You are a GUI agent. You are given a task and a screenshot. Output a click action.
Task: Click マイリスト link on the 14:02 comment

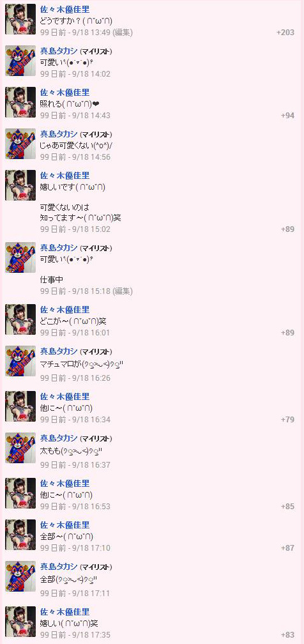pyautogui.click(x=96, y=51)
